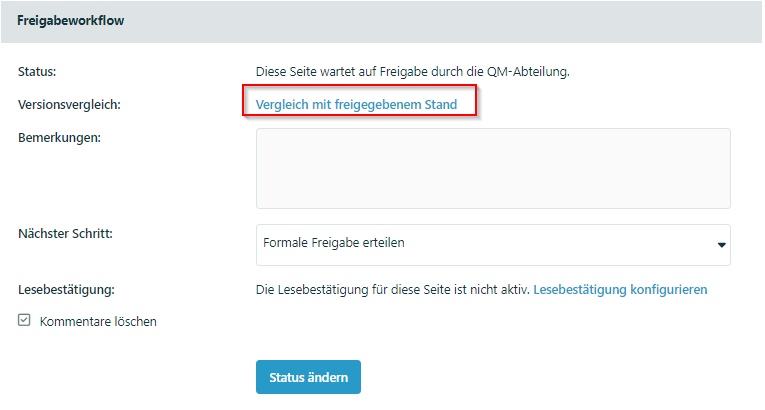Click the word Stand in the comparison link
The image size is (765, 410).
click(441, 104)
